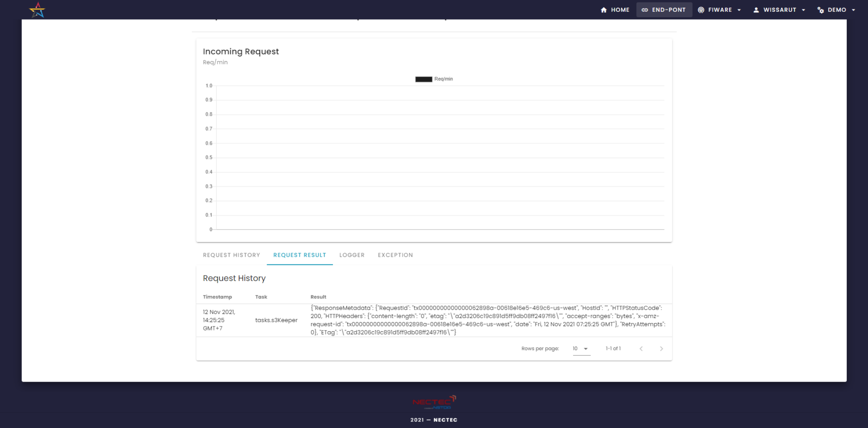The width and height of the screenshot is (868, 428).
Task: Click the link icon beside END-PONT
Action: click(x=645, y=10)
